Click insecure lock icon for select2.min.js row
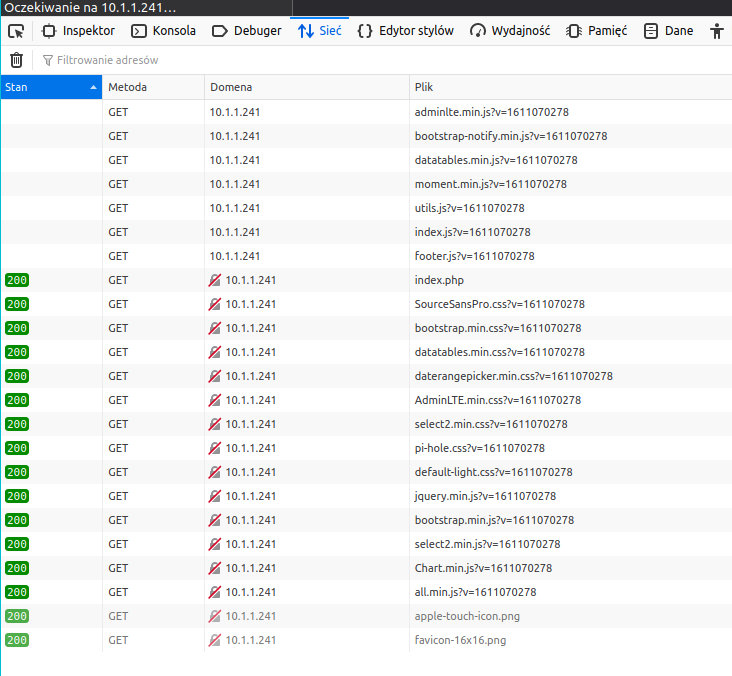 tap(215, 544)
